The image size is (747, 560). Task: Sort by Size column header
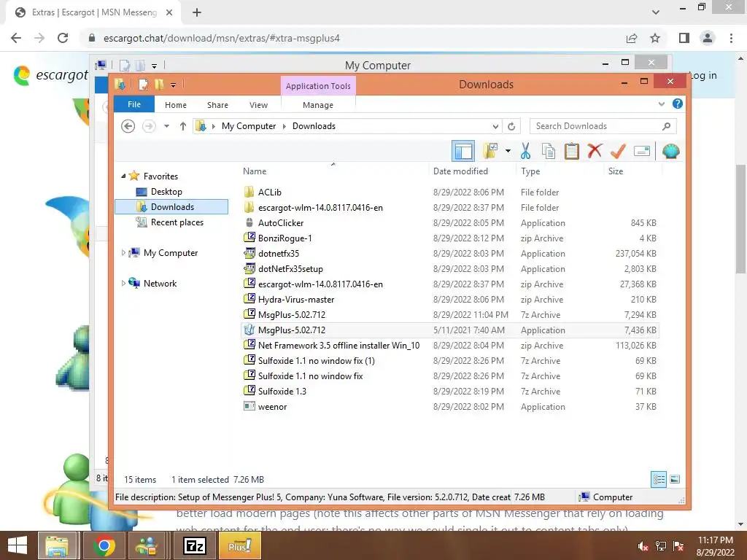tap(616, 171)
